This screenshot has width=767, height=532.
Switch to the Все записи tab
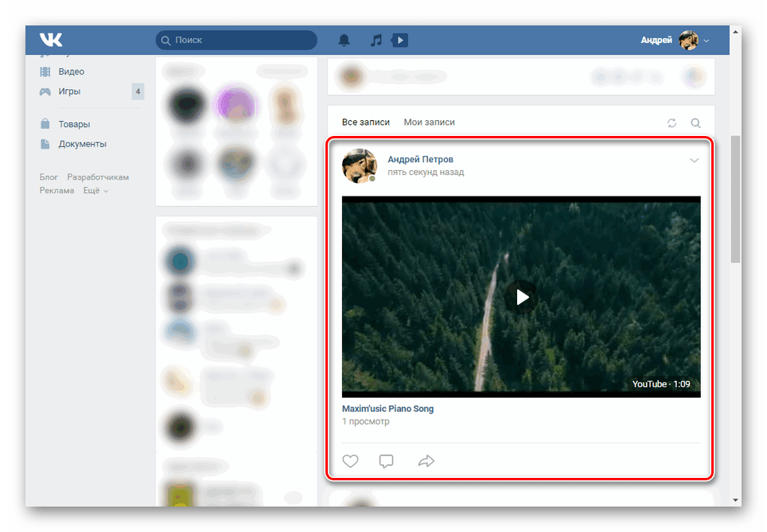coord(365,122)
